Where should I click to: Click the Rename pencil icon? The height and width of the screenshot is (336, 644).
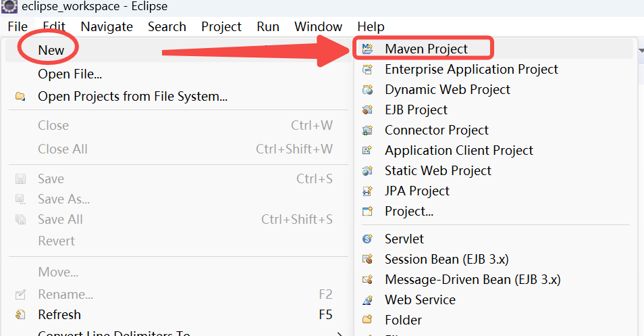click(20, 295)
